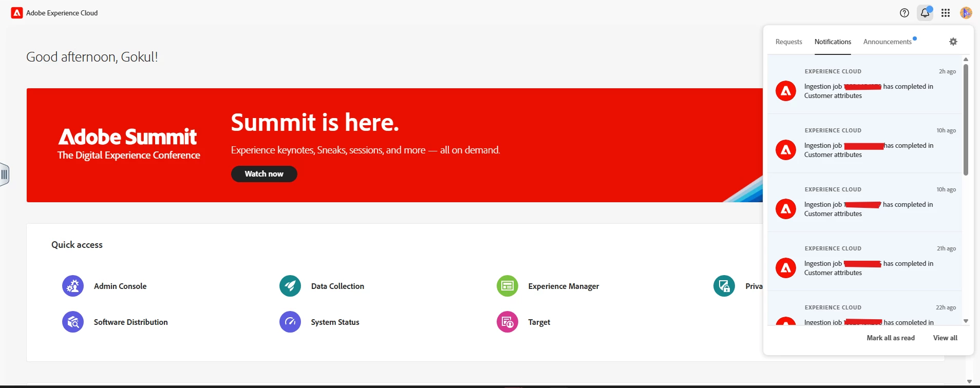
Task: Open System Status link
Action: pos(335,322)
